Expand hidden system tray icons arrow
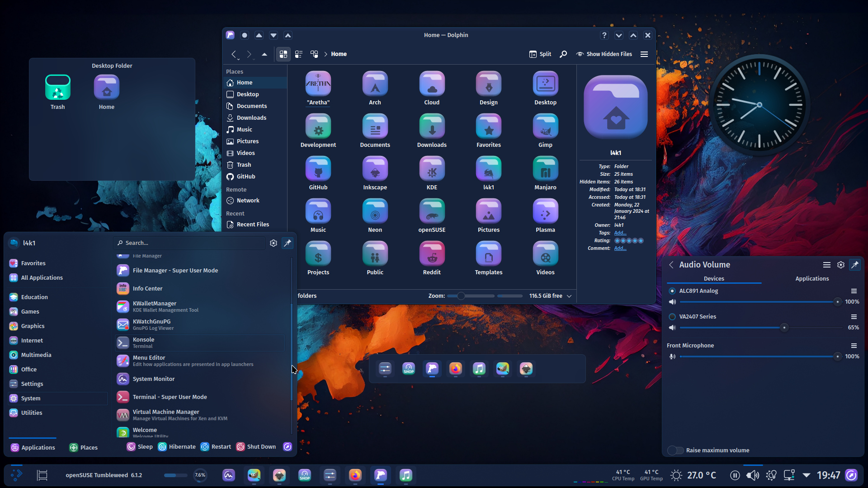The width and height of the screenshot is (868, 488). pyautogui.click(x=807, y=475)
